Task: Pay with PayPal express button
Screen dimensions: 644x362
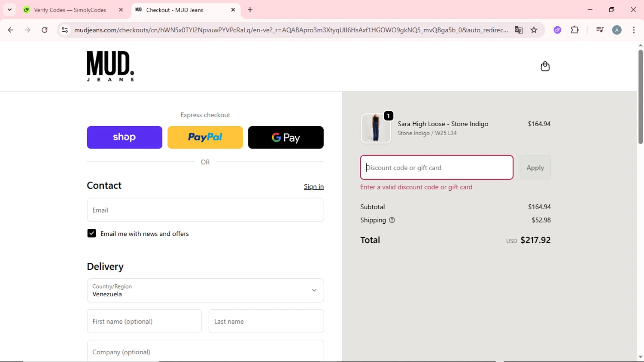Action: click(x=205, y=137)
